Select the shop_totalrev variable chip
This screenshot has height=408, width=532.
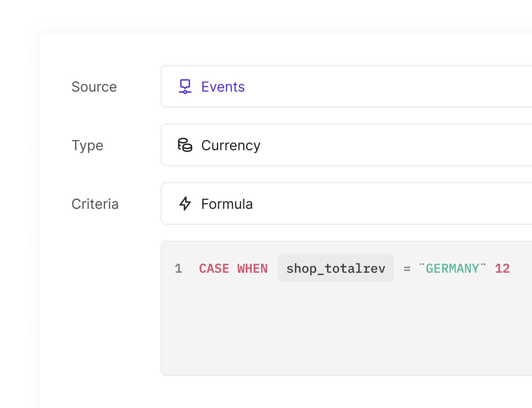(336, 268)
